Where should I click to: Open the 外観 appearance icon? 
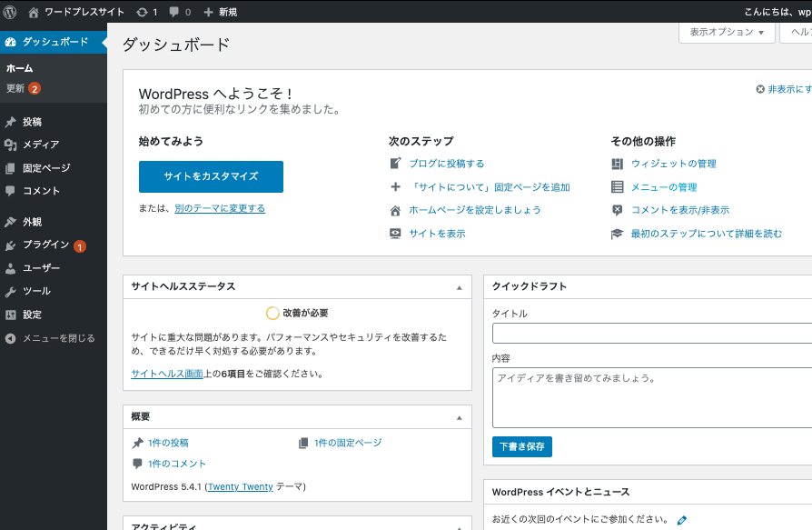[x=9, y=221]
